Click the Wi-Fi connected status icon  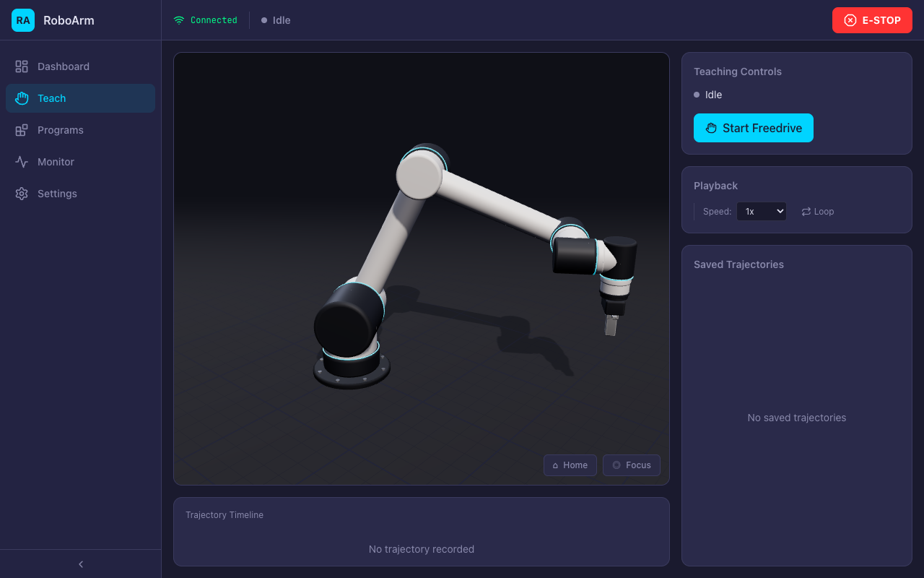tap(179, 20)
